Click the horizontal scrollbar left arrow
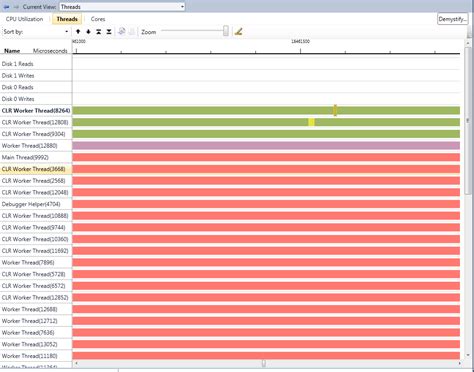This screenshot has width=474, height=372. click(76, 363)
